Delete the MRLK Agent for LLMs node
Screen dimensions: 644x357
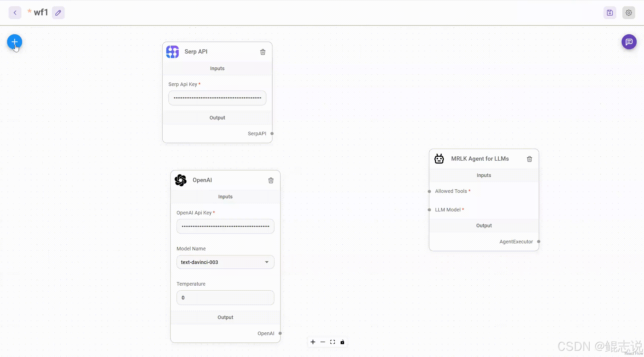point(529,159)
